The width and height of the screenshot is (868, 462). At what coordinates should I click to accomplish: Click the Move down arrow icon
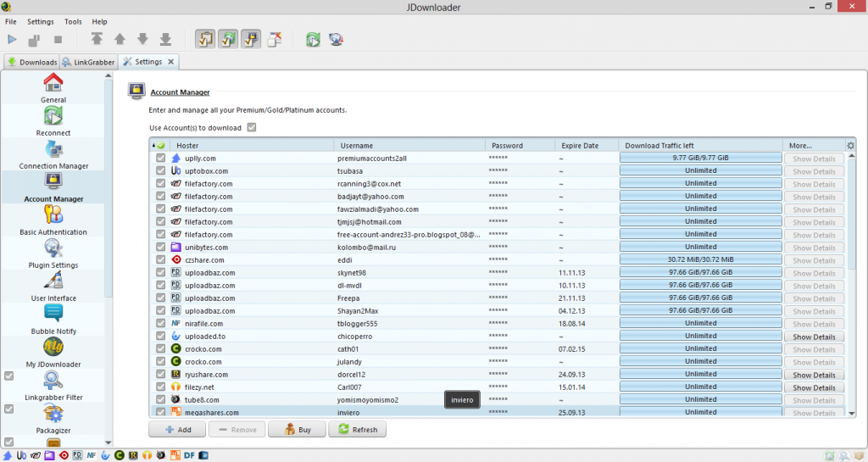pos(142,39)
